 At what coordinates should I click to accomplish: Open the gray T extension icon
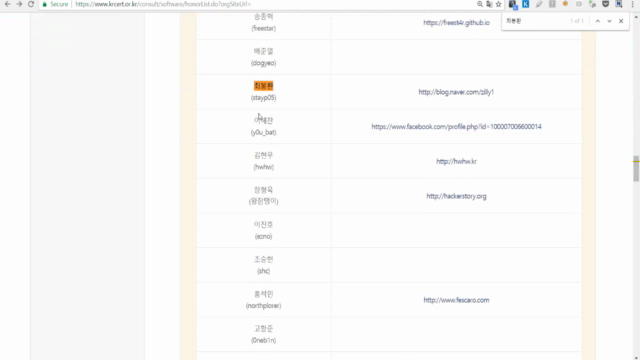coord(552,4)
